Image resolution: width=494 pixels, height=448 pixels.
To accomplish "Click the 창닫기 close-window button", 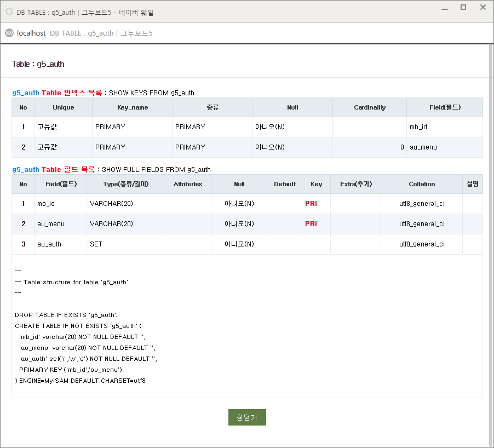I will click(x=247, y=417).
